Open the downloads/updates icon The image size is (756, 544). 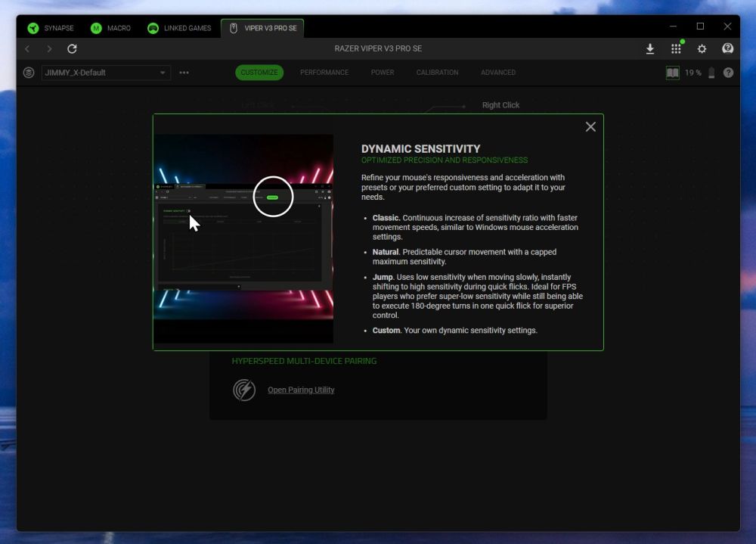650,49
